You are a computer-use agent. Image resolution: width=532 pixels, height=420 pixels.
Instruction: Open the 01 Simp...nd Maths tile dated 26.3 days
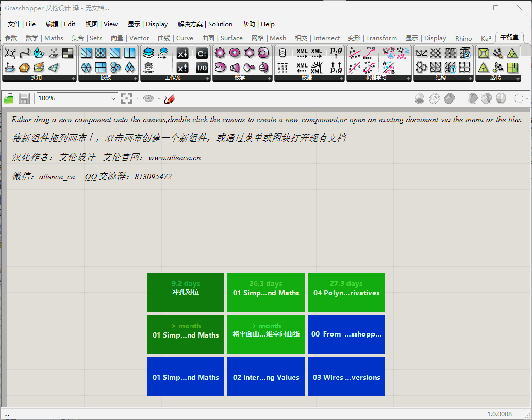pyautogui.click(x=266, y=292)
